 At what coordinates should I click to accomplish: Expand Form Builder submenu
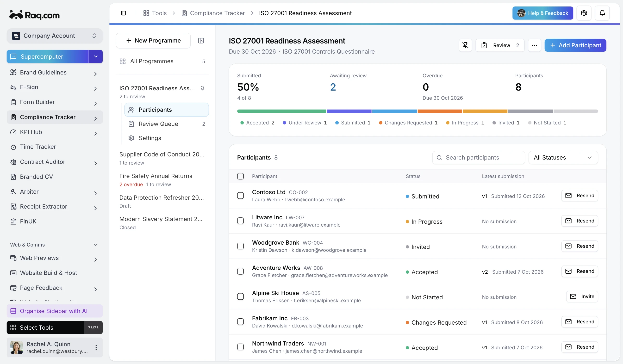tap(96, 103)
